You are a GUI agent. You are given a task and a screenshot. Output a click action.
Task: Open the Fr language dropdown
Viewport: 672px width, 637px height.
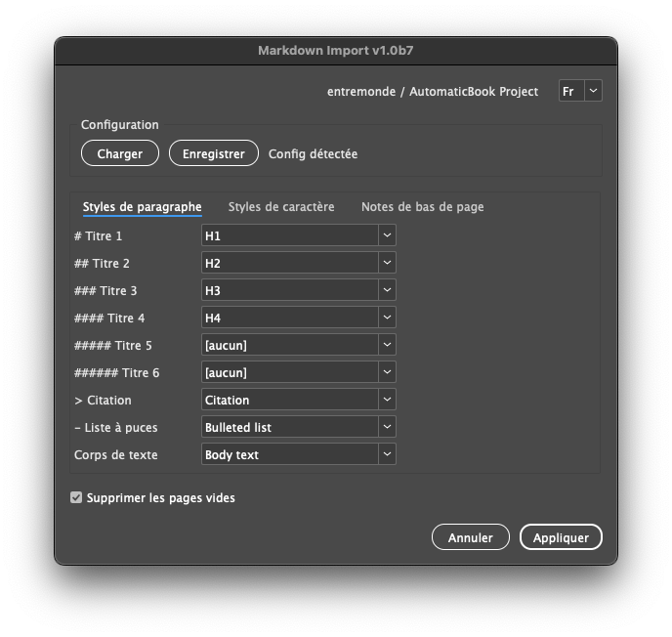click(x=580, y=91)
